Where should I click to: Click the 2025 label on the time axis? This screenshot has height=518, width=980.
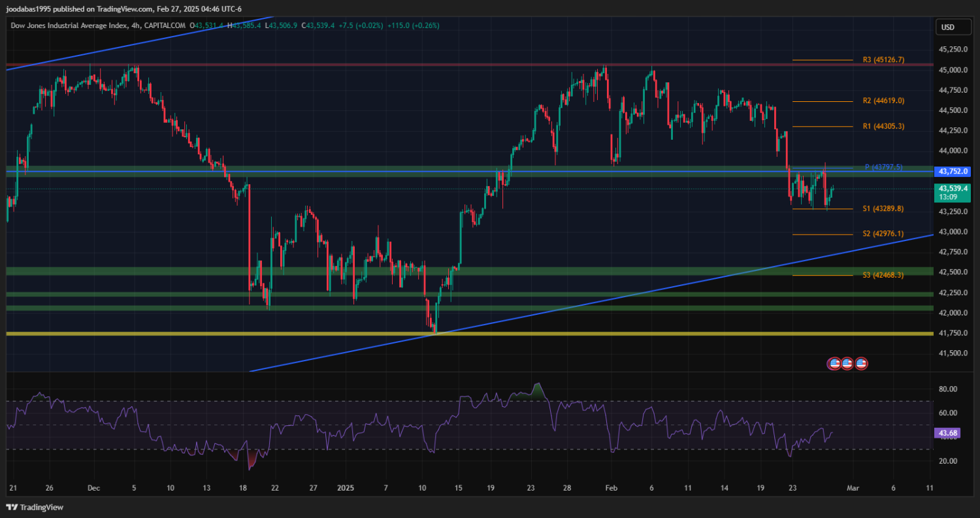347,488
